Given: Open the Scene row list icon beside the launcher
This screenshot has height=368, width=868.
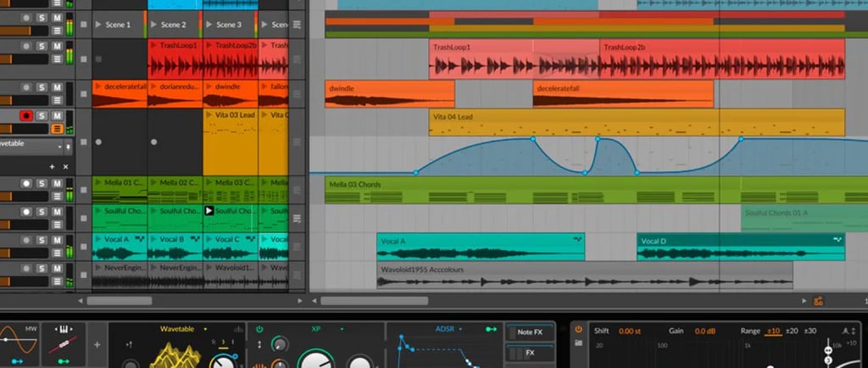Looking at the screenshot, I should pyautogui.click(x=298, y=25).
